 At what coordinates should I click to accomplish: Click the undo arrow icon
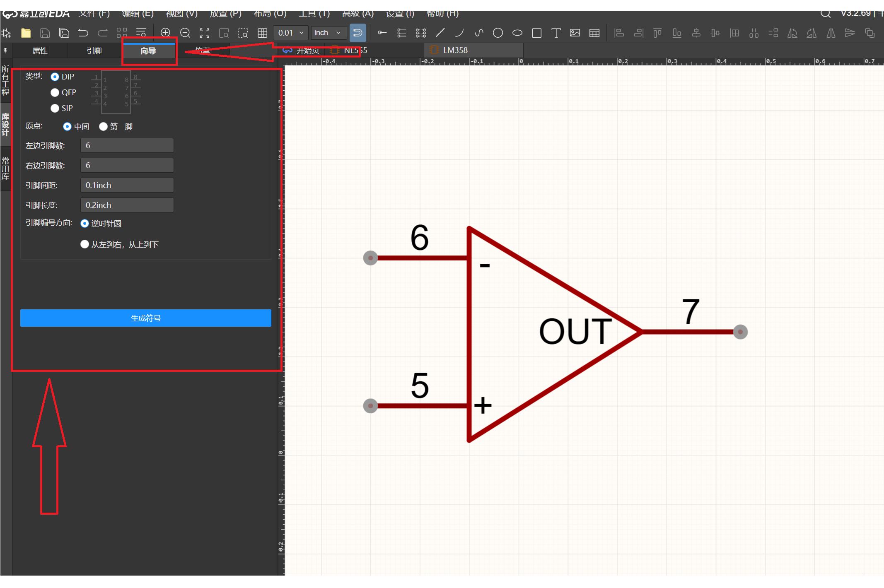pyautogui.click(x=83, y=33)
